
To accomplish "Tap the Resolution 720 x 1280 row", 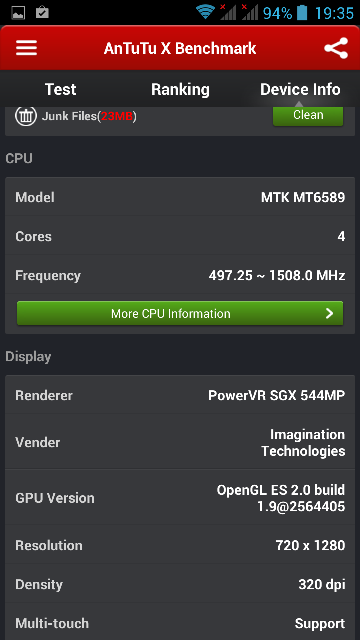I will 180,545.
